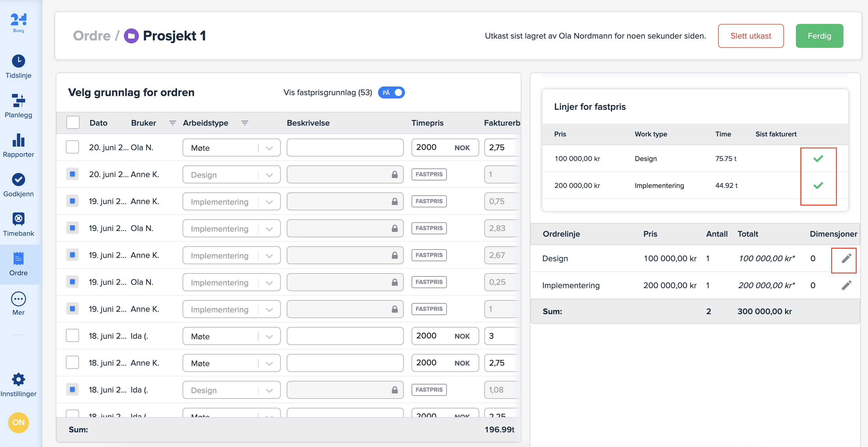Open the Planlegg sidebar icon
Image resolution: width=868 pixels, height=447 pixels.
pos(19,101)
